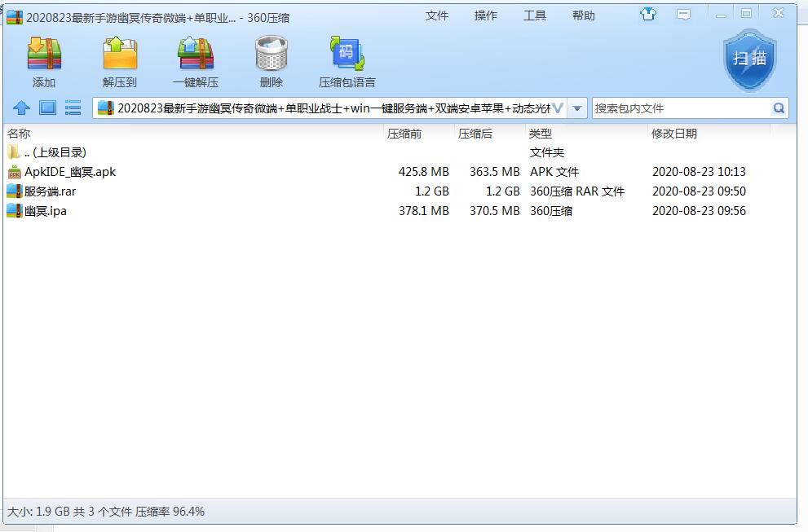Open the 文件 (File) menu
The height and width of the screenshot is (532, 808).
click(x=437, y=15)
